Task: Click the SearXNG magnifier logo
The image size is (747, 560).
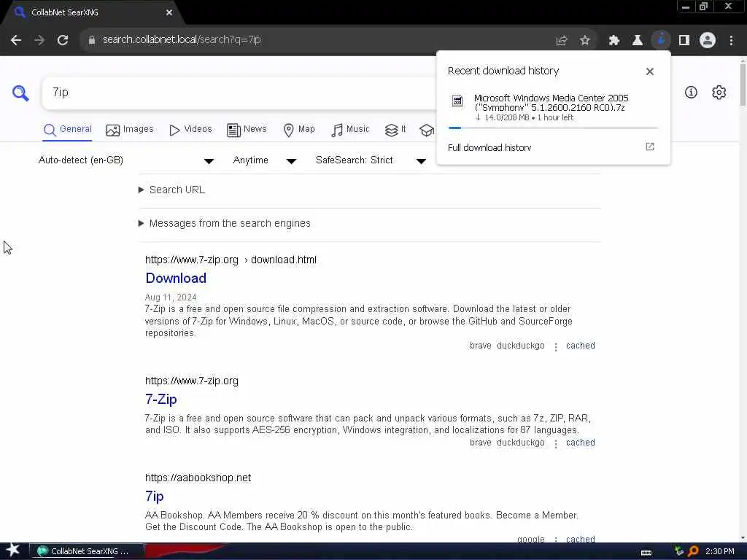Action: (20, 93)
